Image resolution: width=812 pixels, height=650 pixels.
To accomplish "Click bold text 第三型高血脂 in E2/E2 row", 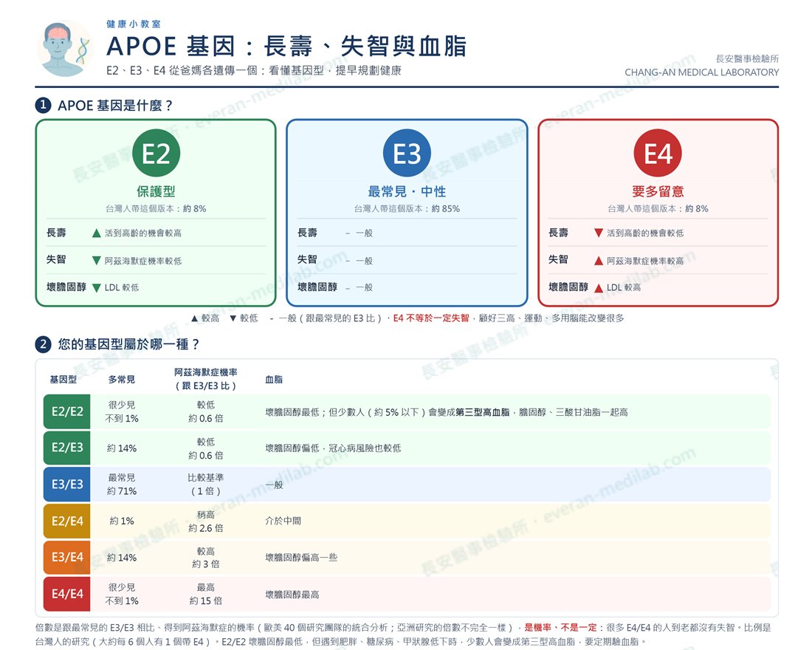I will tap(483, 412).
